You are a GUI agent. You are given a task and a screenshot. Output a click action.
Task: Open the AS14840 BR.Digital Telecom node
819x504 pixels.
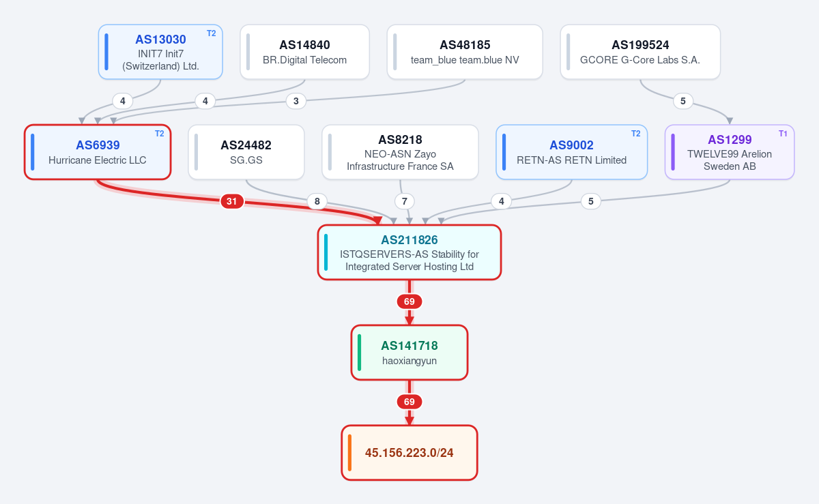[x=304, y=52]
